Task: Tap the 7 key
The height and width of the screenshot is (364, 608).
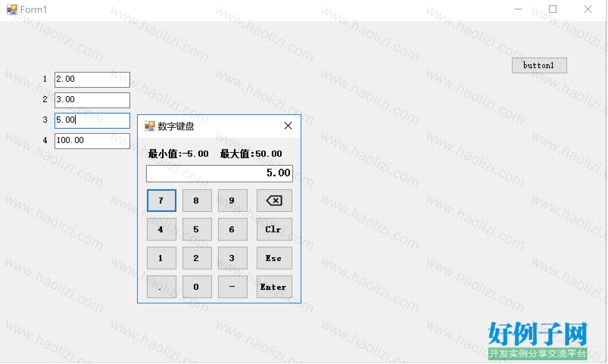Action: (x=162, y=201)
